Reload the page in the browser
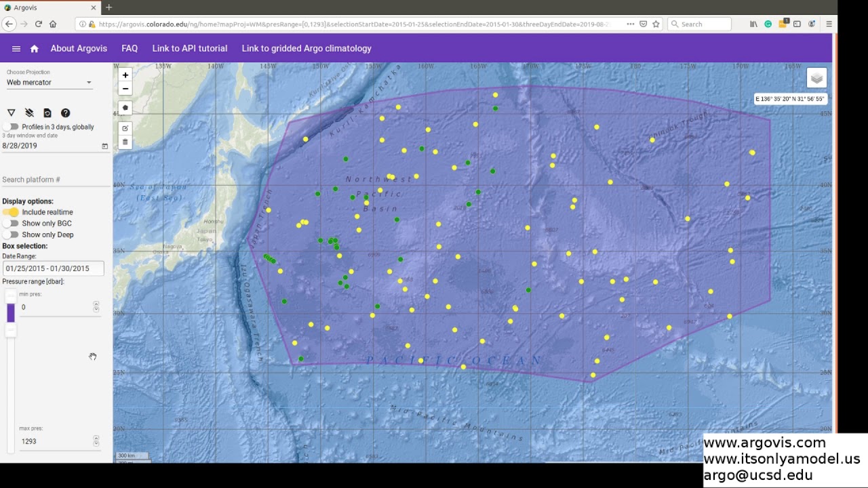 [x=39, y=24]
